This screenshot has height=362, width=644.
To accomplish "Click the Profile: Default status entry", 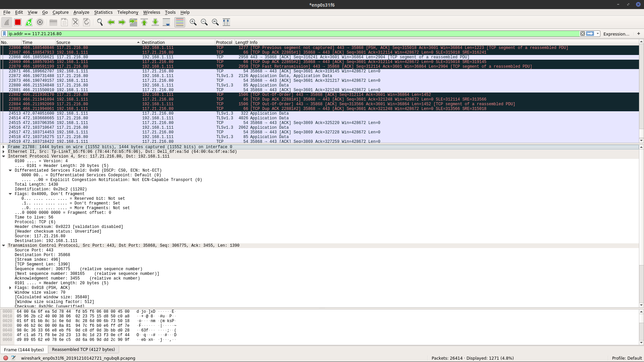I will click(627, 358).
